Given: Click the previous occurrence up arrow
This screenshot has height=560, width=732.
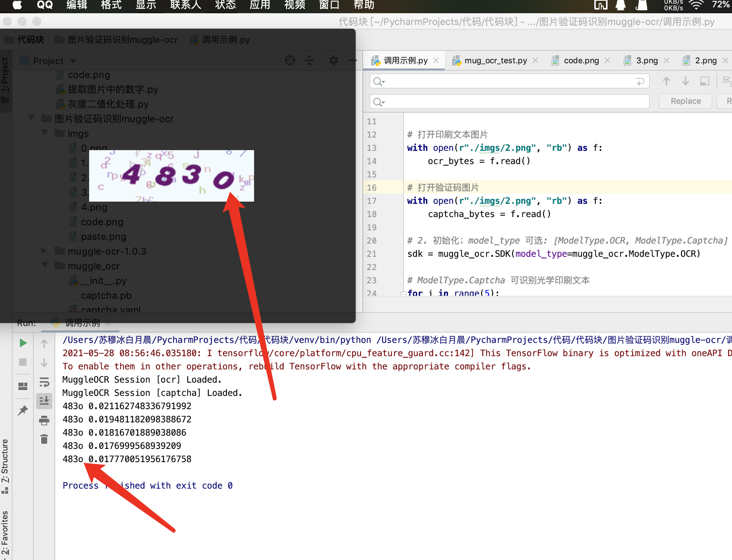Looking at the screenshot, I should pyautogui.click(x=666, y=81).
